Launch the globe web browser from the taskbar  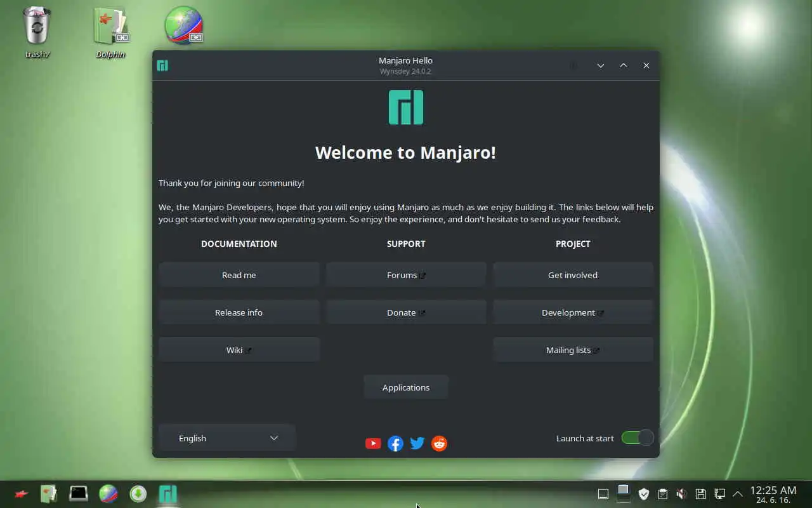[108, 493]
